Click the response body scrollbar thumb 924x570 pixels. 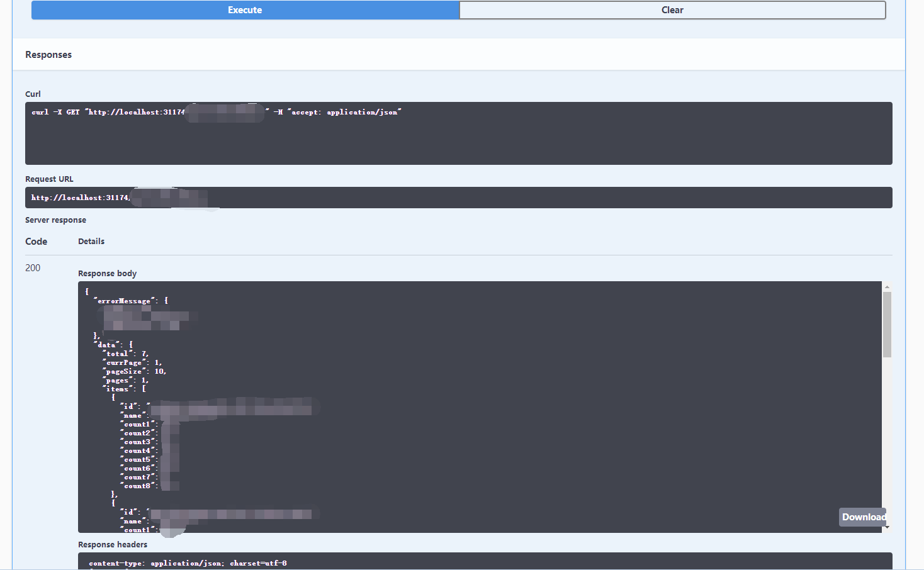point(887,325)
